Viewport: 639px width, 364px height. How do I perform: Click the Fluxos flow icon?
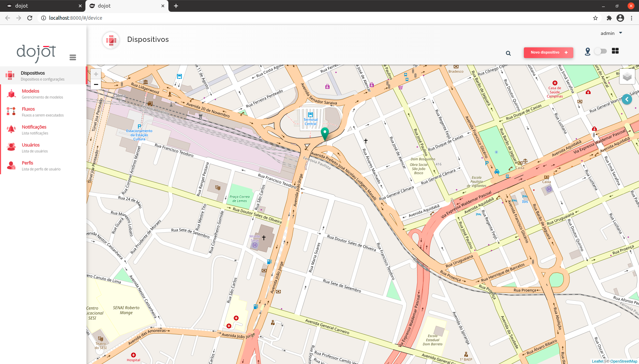click(11, 111)
